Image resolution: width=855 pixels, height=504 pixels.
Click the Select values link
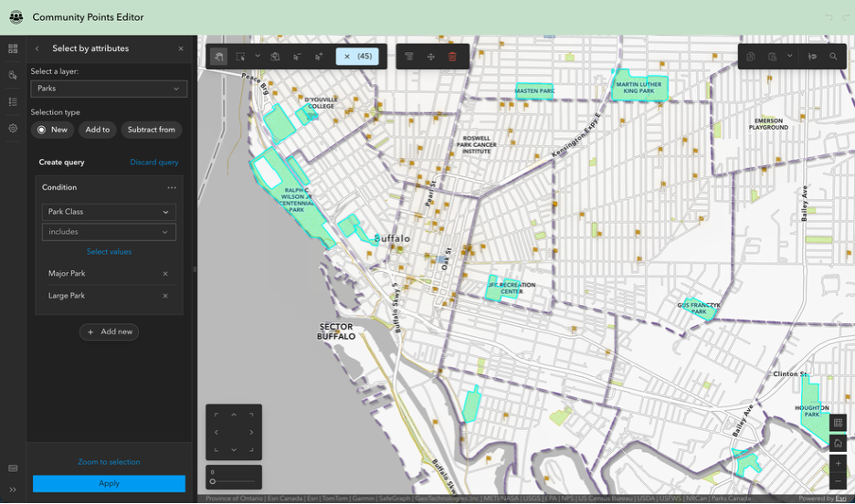click(109, 252)
